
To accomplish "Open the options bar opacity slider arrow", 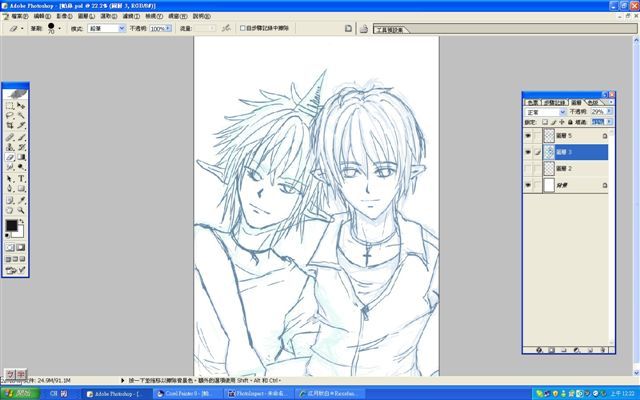I will [x=168, y=28].
